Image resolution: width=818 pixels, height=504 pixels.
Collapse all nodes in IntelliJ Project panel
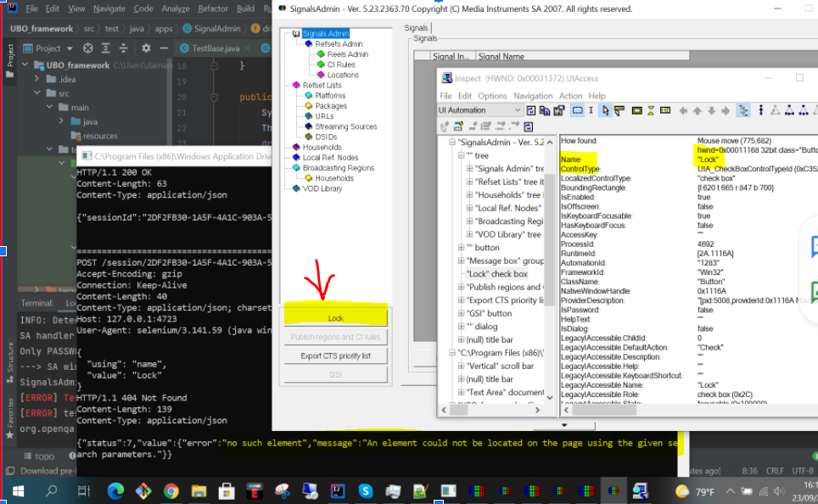point(124,48)
